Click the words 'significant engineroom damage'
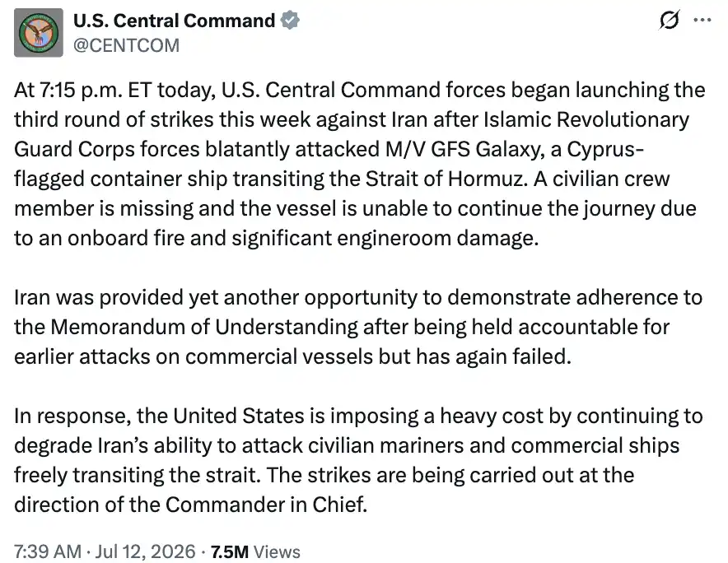728x563 pixels. tap(385, 238)
